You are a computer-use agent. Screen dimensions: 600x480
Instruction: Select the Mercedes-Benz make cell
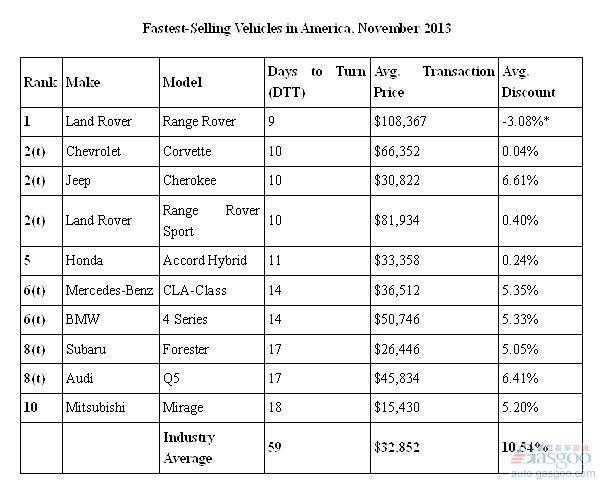click(111, 291)
